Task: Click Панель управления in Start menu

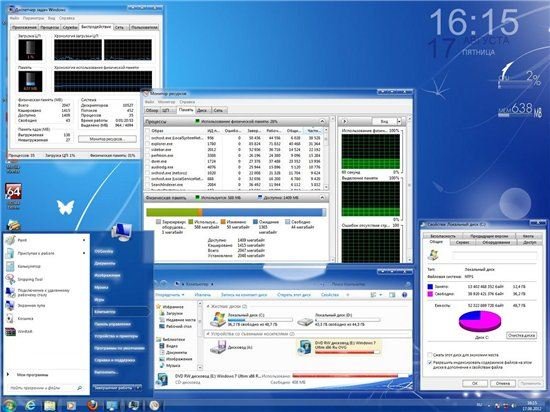Action: [x=112, y=324]
